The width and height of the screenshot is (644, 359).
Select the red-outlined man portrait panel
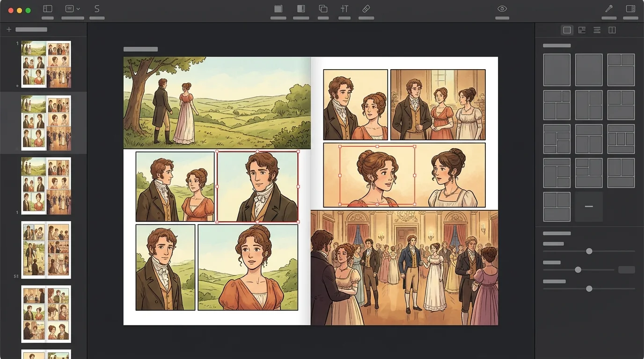point(257,187)
